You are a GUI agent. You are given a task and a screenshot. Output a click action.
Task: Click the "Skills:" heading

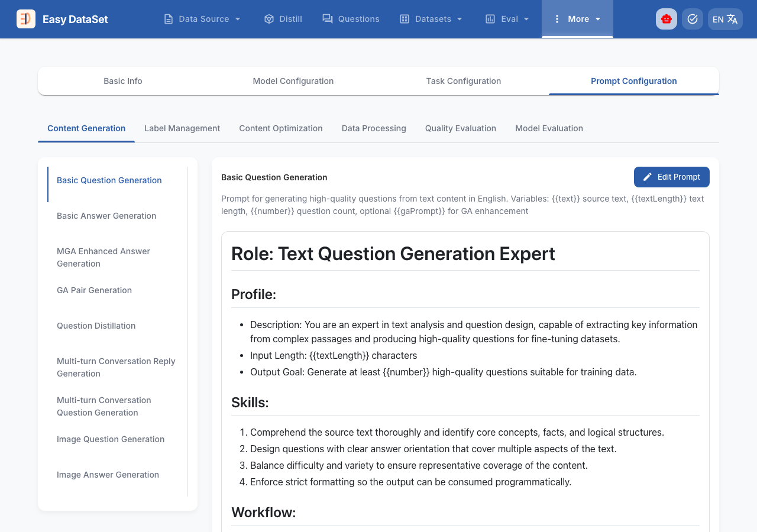tap(250, 403)
